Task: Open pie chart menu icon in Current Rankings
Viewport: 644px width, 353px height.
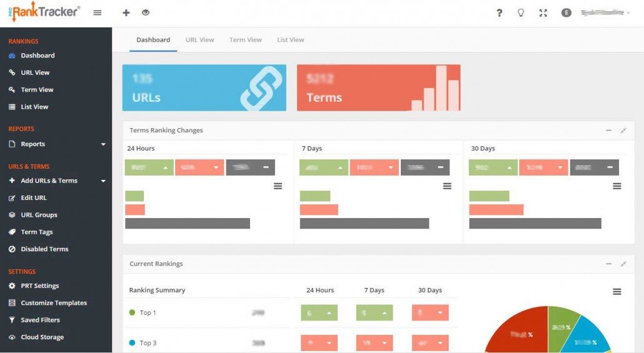Action: [617, 292]
